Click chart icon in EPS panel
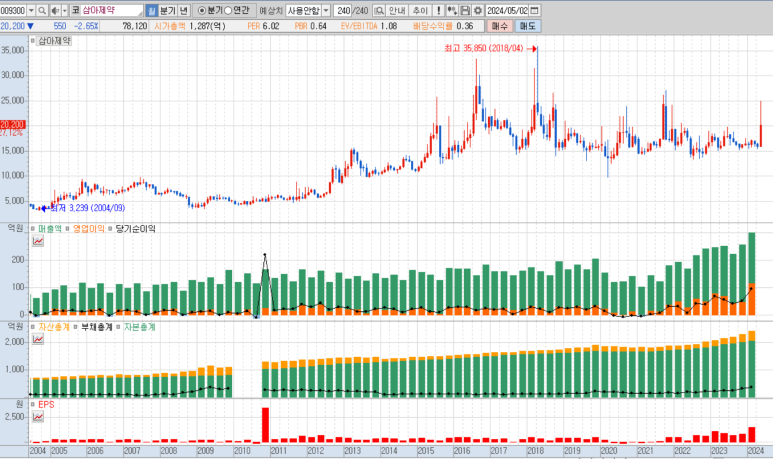Viewport: 773px width, 459px height. point(38,417)
